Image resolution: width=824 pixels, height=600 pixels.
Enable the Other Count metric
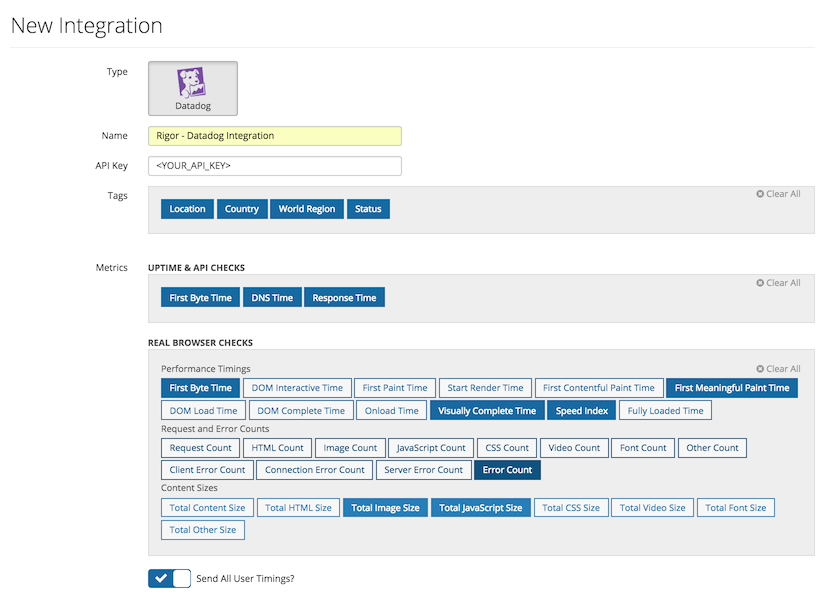[712, 448]
